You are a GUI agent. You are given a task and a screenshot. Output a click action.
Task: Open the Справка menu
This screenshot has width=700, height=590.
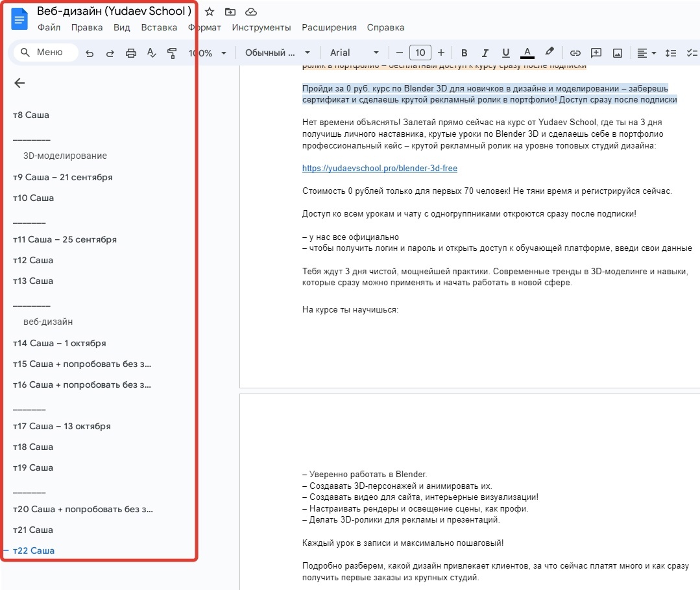click(386, 27)
